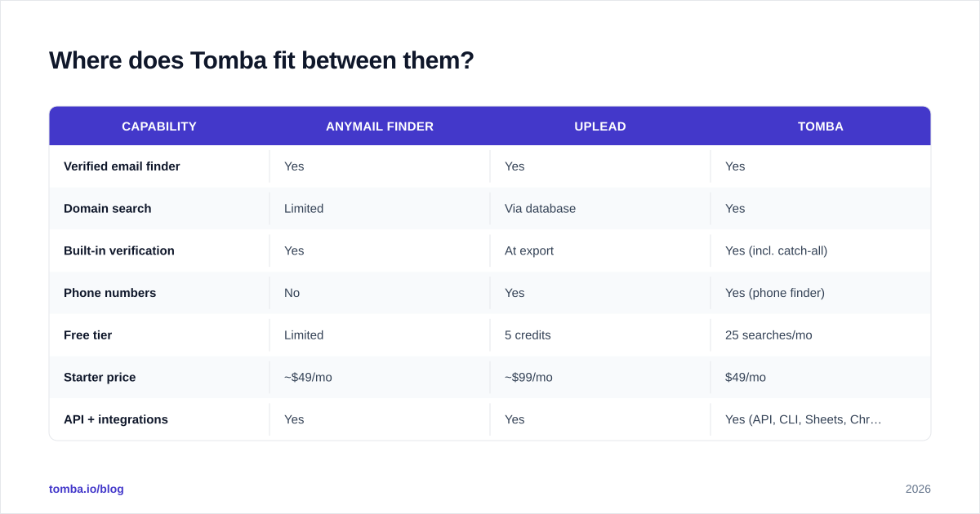Screen dimensions: 980x514
Task: Select the '25 searches/mo' cell
Action: click(x=768, y=335)
